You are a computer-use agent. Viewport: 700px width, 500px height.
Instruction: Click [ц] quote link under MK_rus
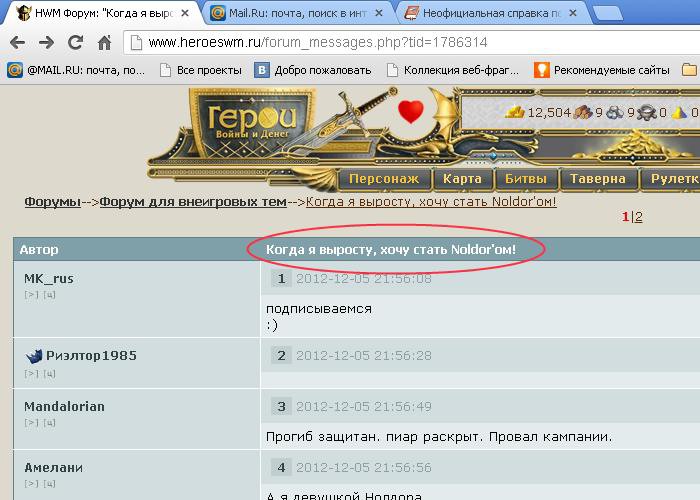(50, 295)
